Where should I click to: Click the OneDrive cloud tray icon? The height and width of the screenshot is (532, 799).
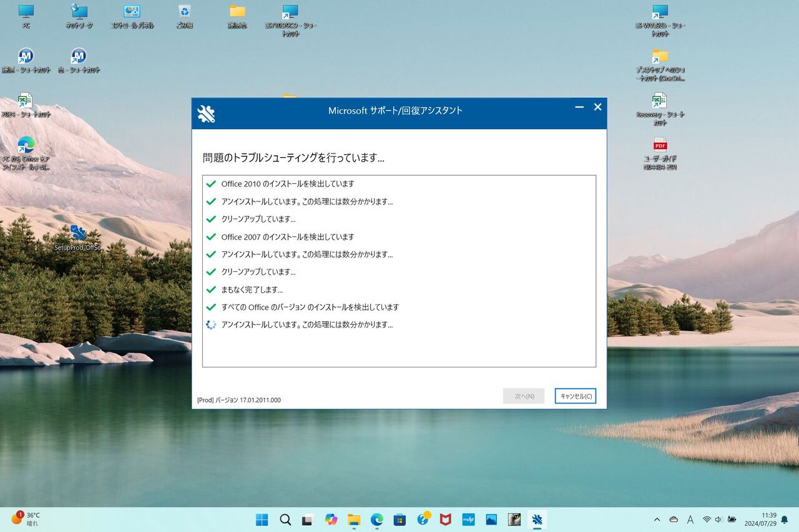[x=674, y=520]
